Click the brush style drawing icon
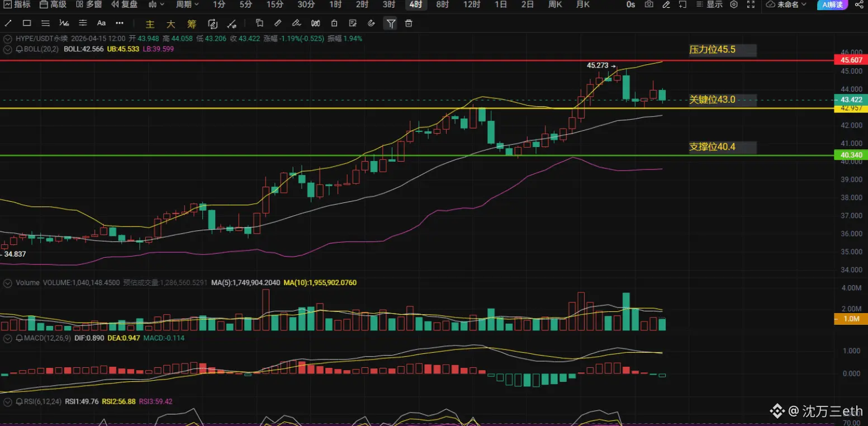 (x=297, y=23)
